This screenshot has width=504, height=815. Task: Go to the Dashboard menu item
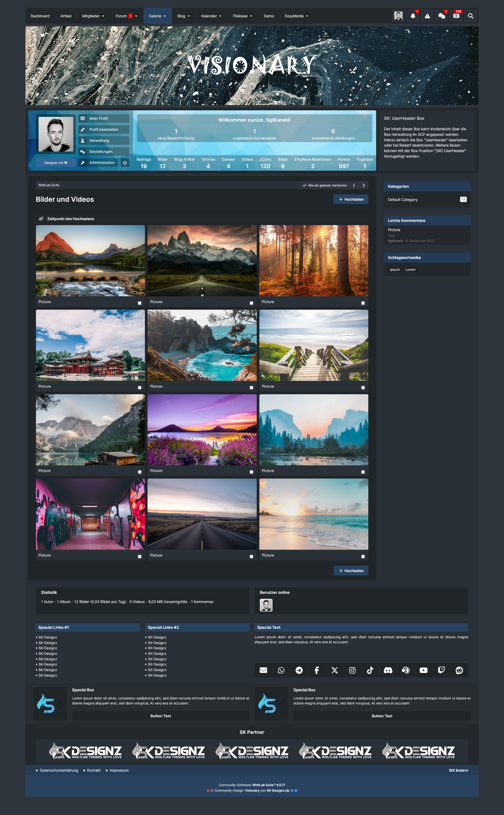[40, 16]
